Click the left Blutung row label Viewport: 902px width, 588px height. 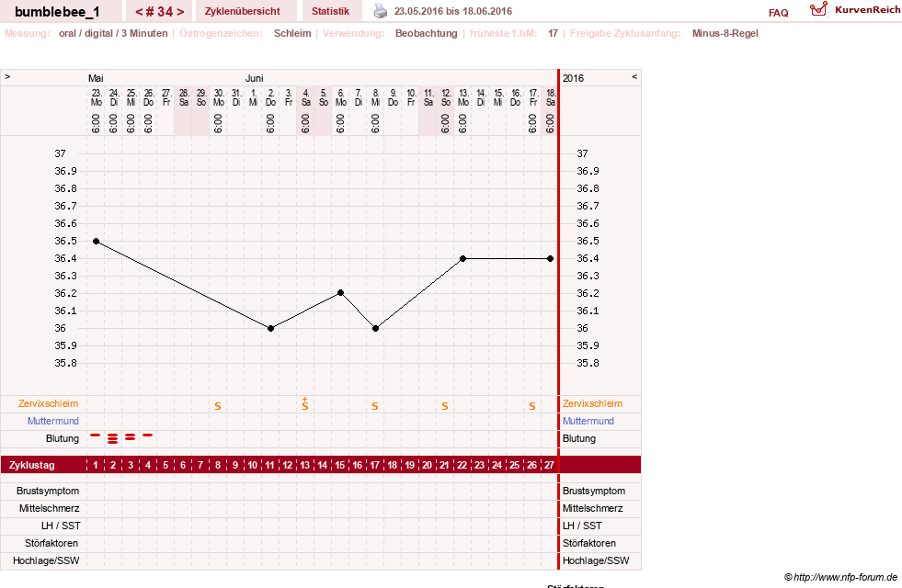point(63,438)
